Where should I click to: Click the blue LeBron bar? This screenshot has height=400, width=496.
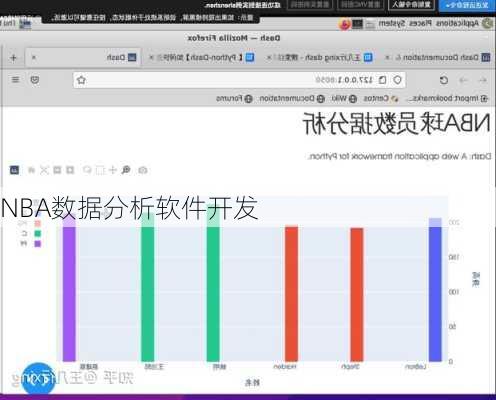(x=435, y=290)
